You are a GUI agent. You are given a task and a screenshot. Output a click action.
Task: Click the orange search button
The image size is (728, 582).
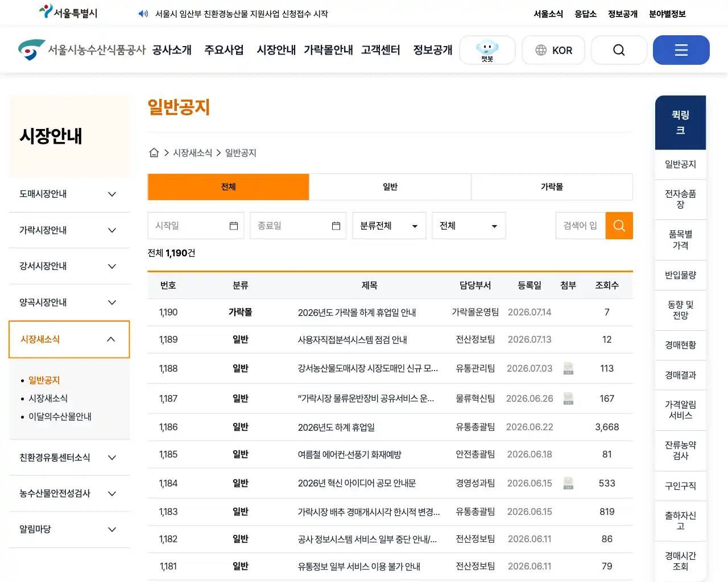[619, 226]
